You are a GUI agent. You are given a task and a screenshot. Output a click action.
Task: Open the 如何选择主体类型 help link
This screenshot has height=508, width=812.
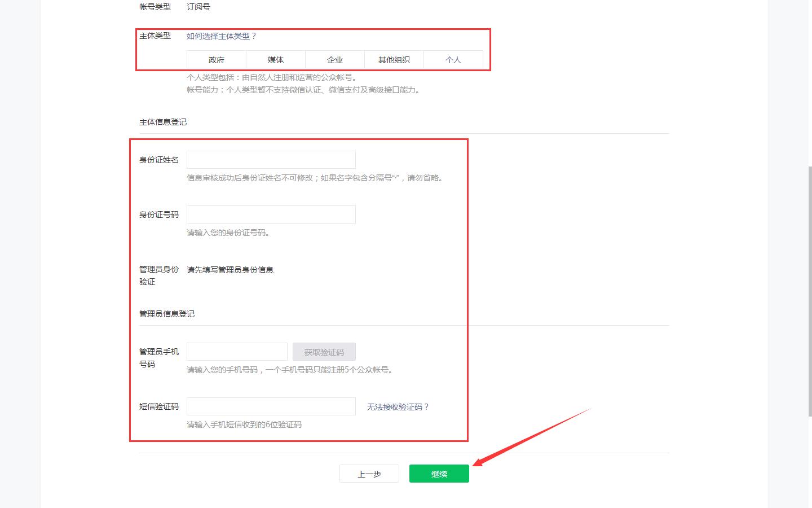pyautogui.click(x=222, y=35)
